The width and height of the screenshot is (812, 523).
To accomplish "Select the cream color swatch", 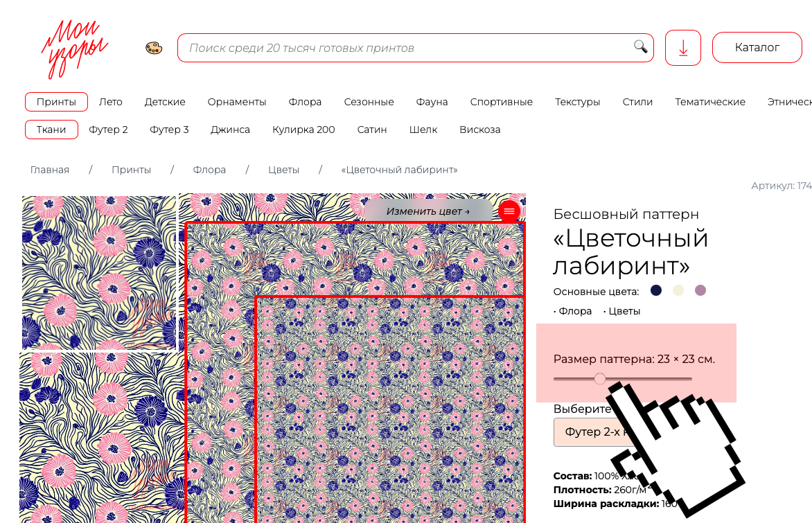I will coord(678,290).
